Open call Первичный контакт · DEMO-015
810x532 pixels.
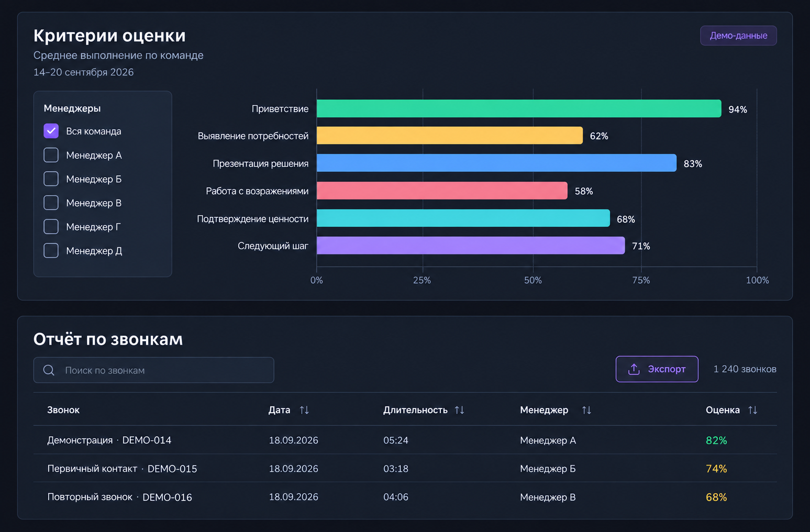click(122, 469)
